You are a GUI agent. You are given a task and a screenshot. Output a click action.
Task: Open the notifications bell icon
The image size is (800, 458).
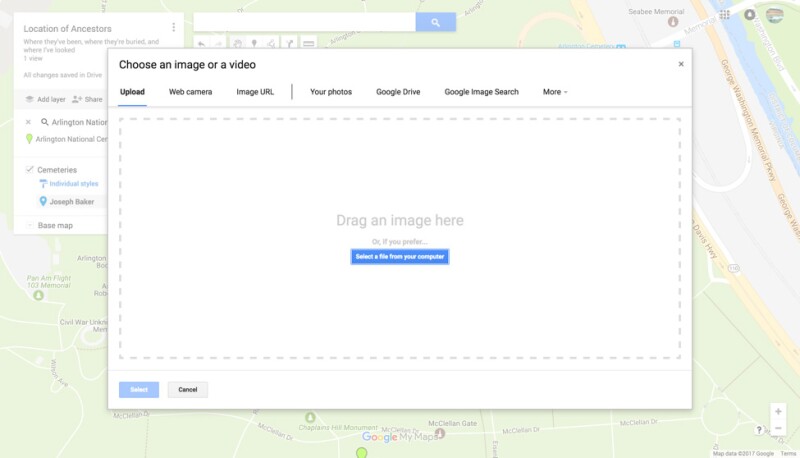click(x=749, y=15)
